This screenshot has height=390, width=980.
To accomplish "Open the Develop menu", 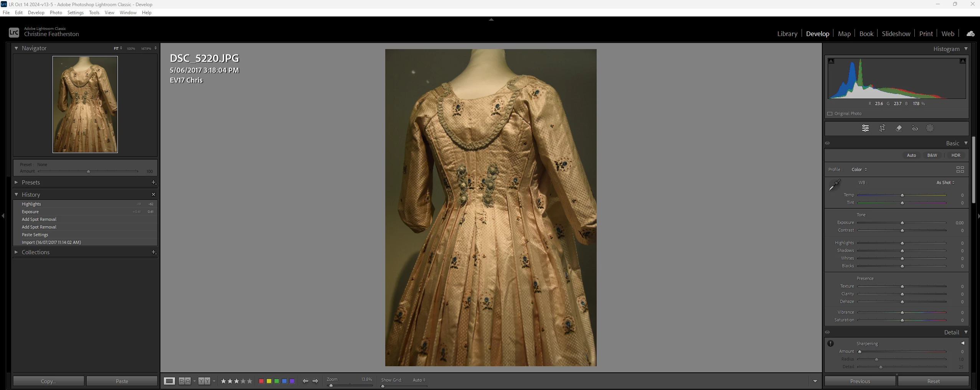I will click(36, 13).
